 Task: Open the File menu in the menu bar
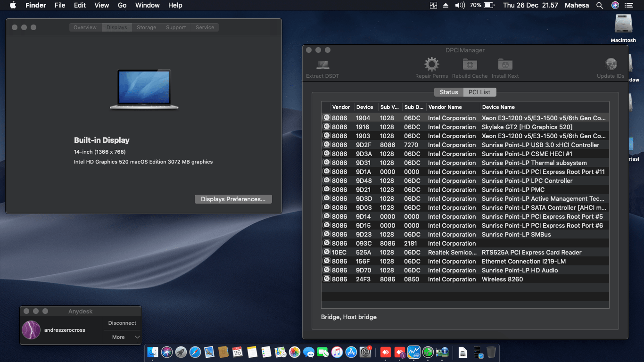tap(60, 5)
